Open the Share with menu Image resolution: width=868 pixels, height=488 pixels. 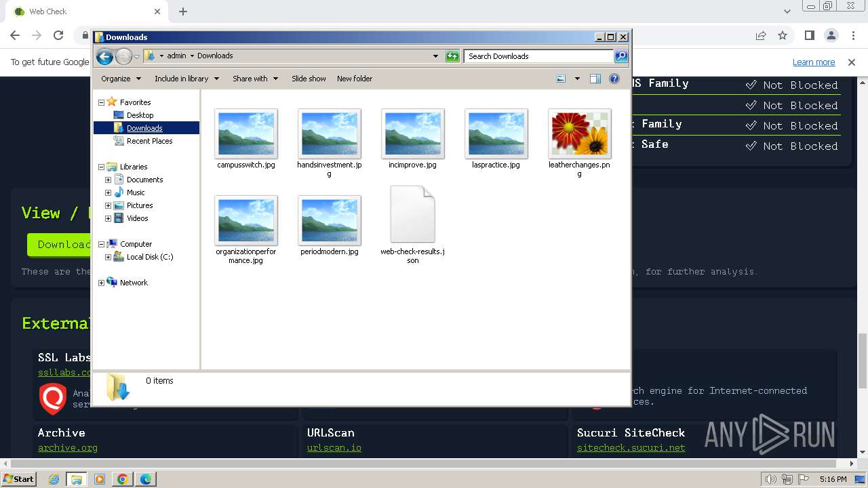tap(255, 79)
